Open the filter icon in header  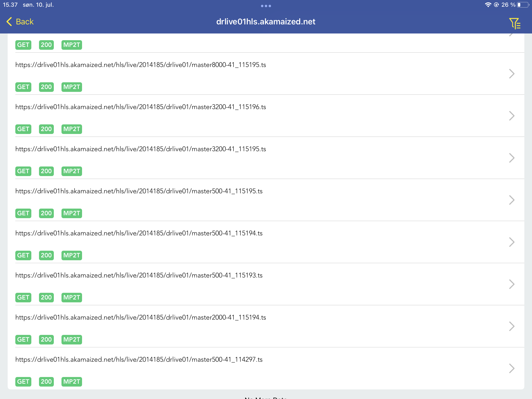pyautogui.click(x=515, y=23)
